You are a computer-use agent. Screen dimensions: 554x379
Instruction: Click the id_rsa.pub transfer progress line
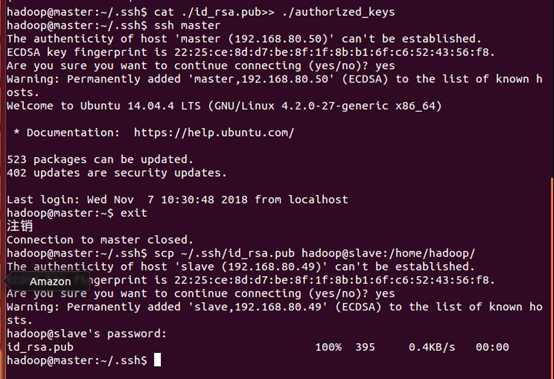(x=258, y=347)
